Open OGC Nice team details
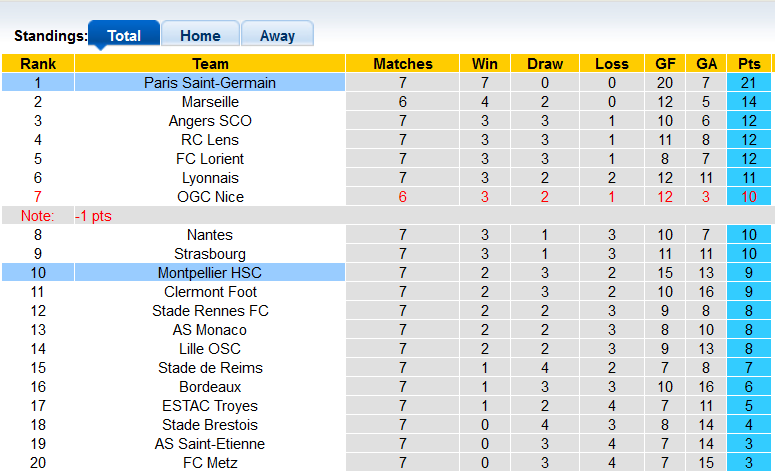The image size is (775, 472). [x=210, y=197]
